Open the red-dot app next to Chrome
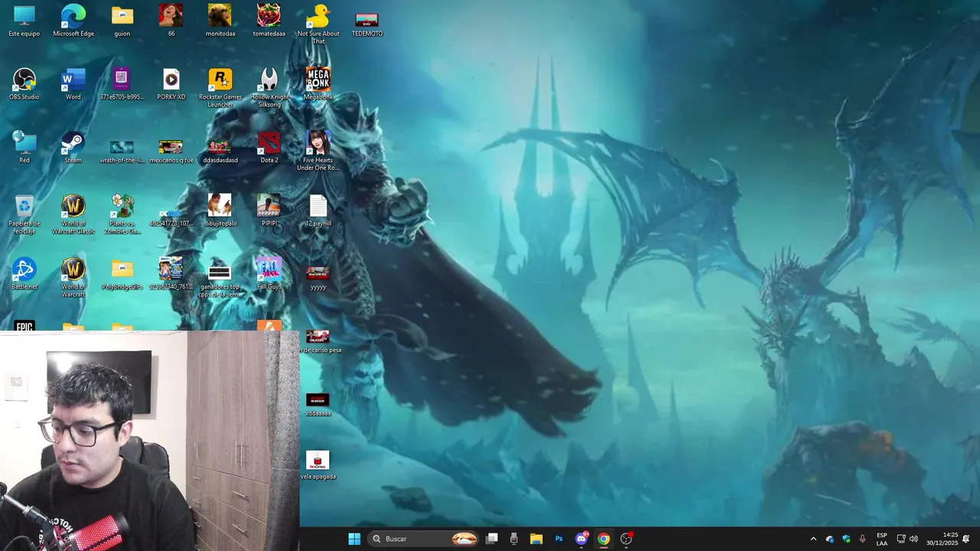Image resolution: width=980 pixels, height=551 pixels. tap(626, 539)
